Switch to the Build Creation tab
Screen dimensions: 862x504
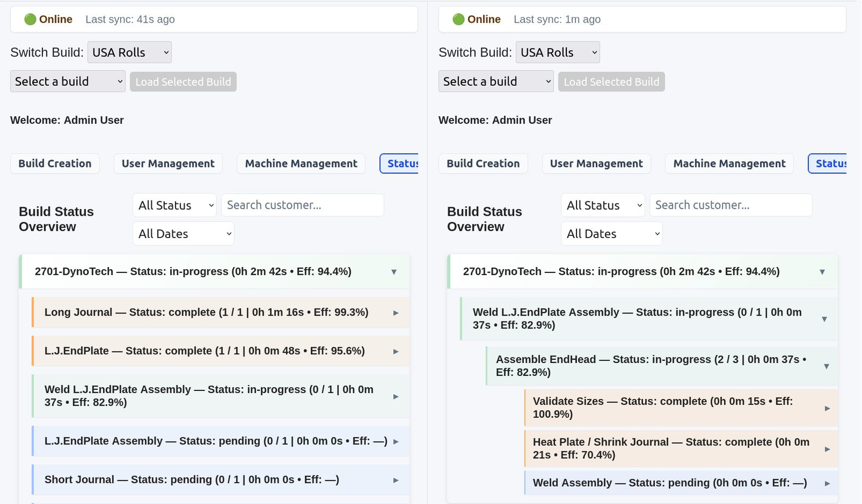coord(54,163)
